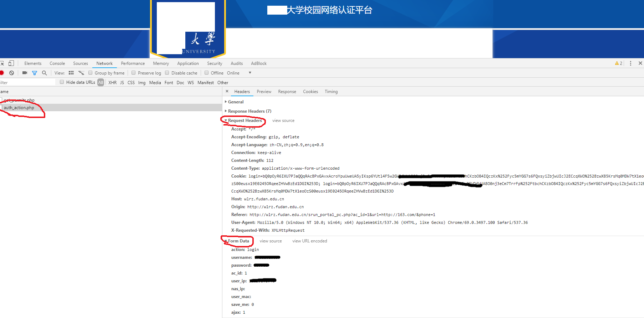644x318 pixels.
Task: Select the Headers detail tab
Action: 242,91
